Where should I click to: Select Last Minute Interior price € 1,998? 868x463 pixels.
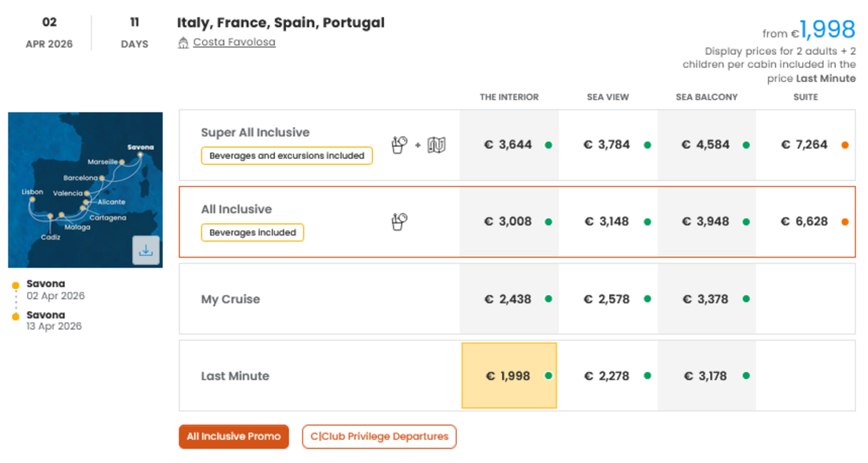coord(508,376)
